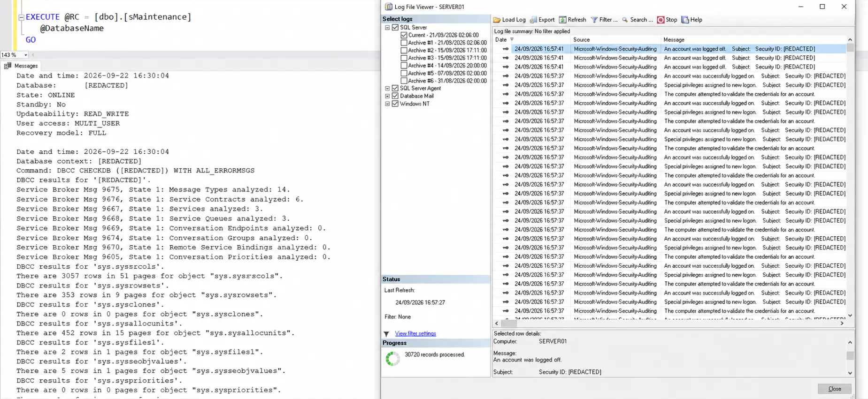The width and height of the screenshot is (868, 399).
Task: Check the Archive #2 log checkbox
Action: [x=404, y=51]
